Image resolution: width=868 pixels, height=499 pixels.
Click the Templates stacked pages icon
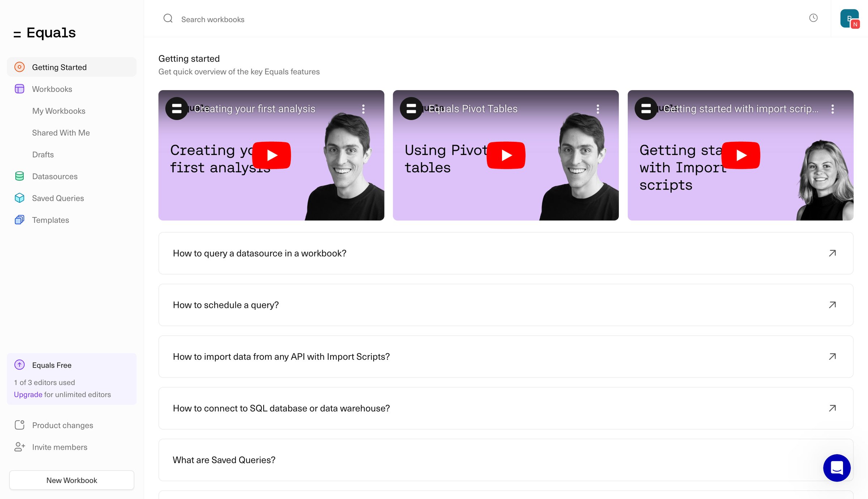click(20, 220)
